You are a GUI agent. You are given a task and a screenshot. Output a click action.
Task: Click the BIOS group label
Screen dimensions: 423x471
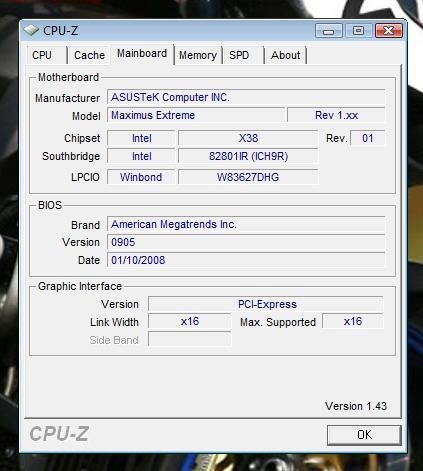50,205
